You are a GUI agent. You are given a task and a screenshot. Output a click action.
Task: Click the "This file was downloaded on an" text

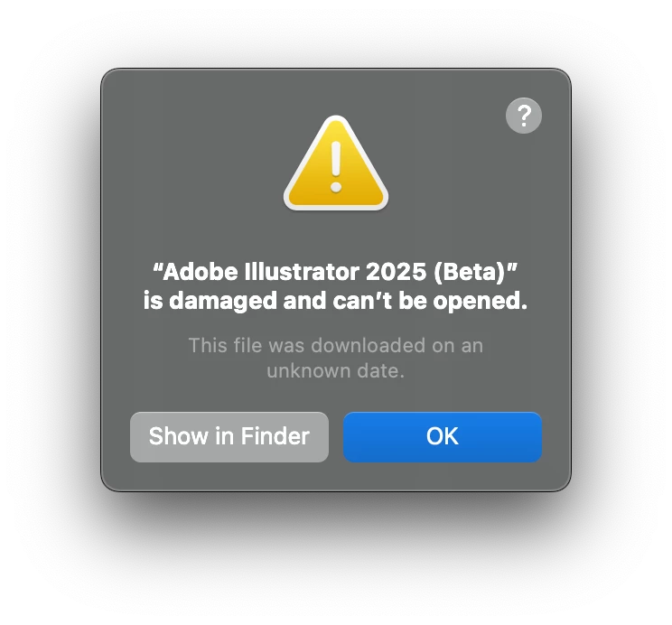click(x=336, y=346)
